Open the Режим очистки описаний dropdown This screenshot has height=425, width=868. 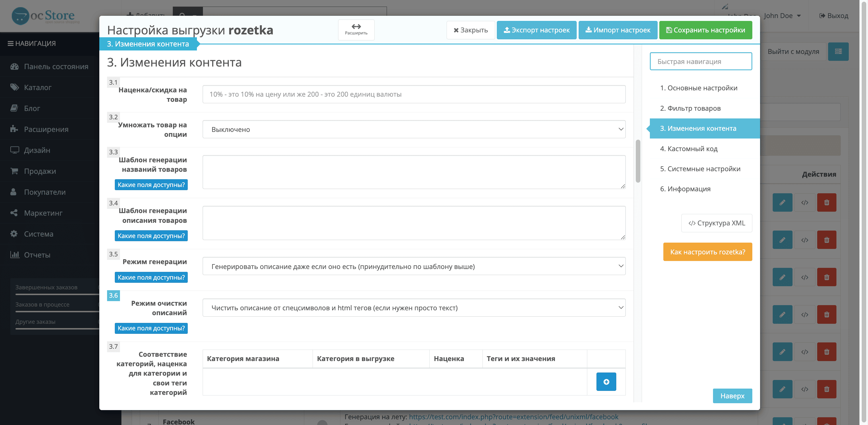pyautogui.click(x=414, y=307)
